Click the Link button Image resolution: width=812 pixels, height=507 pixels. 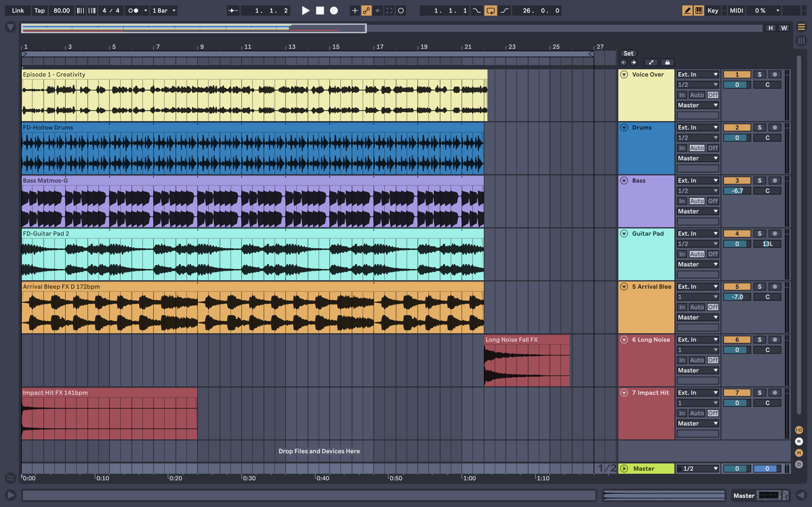point(17,10)
